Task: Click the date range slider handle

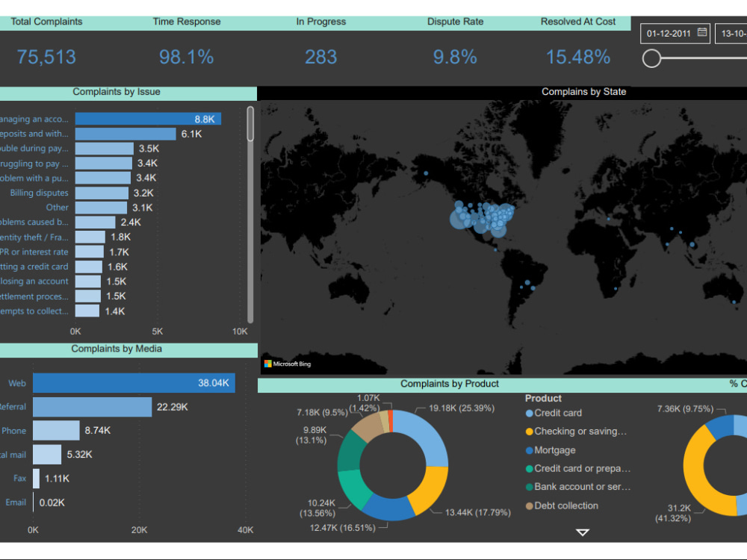Action: tap(651, 57)
